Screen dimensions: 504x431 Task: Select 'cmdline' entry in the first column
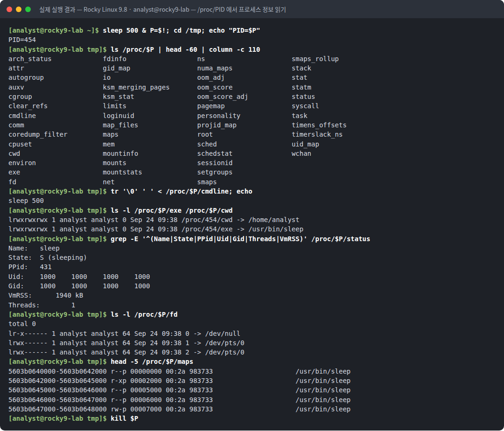click(x=22, y=116)
